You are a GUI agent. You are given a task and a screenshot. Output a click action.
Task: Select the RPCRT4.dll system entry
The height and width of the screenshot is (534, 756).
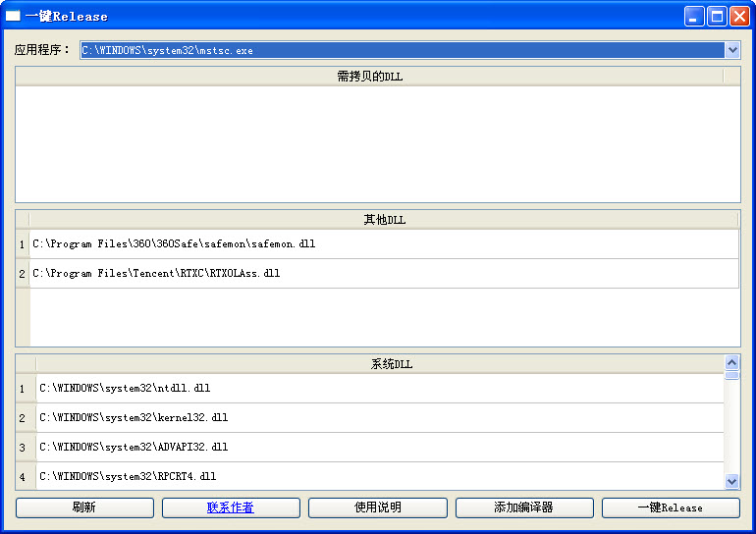(x=128, y=476)
